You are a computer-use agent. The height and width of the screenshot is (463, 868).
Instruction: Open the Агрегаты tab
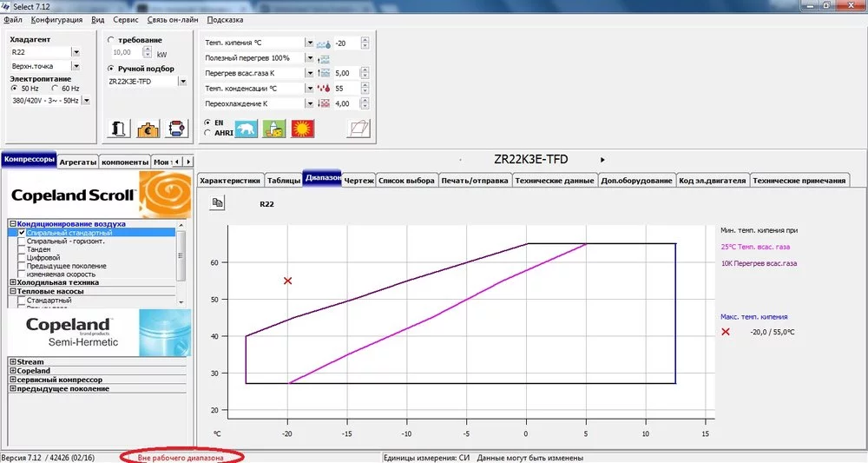pyautogui.click(x=78, y=162)
